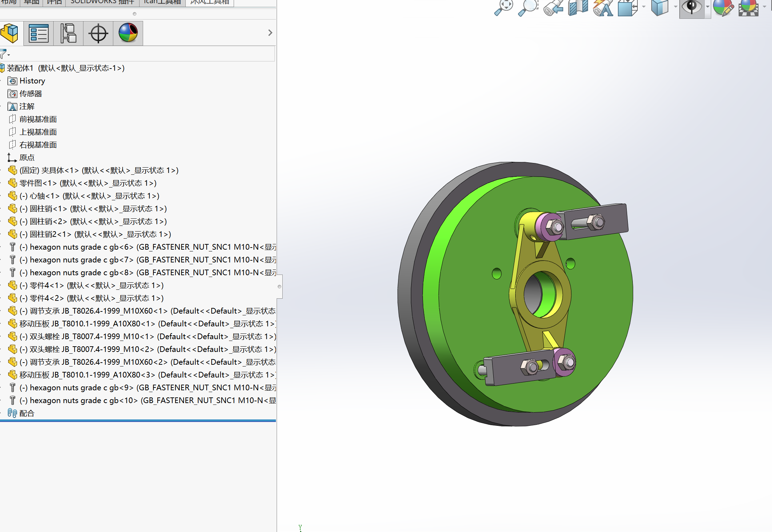Open the ConfigurationManager tab
772x532 pixels.
click(x=69, y=33)
